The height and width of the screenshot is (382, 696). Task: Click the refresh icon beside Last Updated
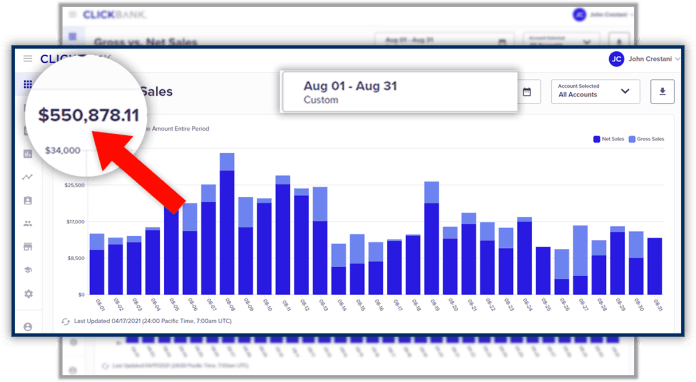66,321
